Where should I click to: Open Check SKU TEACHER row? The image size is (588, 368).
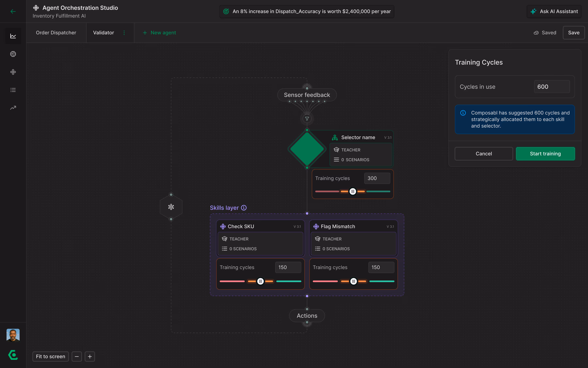point(261,239)
